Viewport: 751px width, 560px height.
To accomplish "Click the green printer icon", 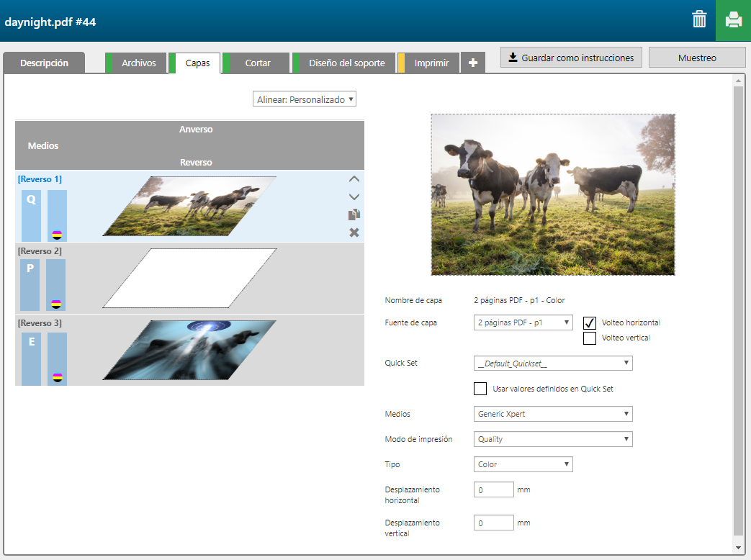I will pyautogui.click(x=733, y=20).
